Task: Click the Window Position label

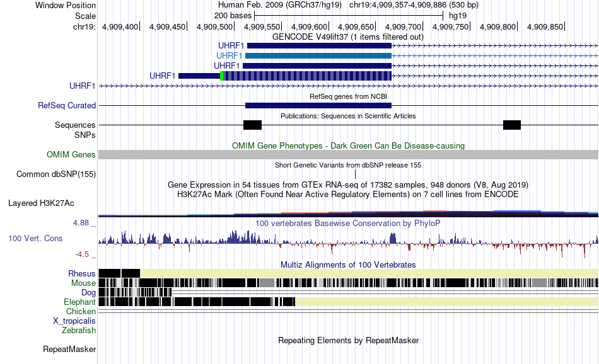Action: [66, 5]
